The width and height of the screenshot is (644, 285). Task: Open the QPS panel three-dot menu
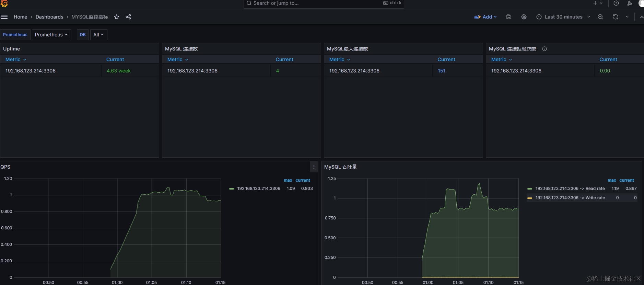pos(314,167)
